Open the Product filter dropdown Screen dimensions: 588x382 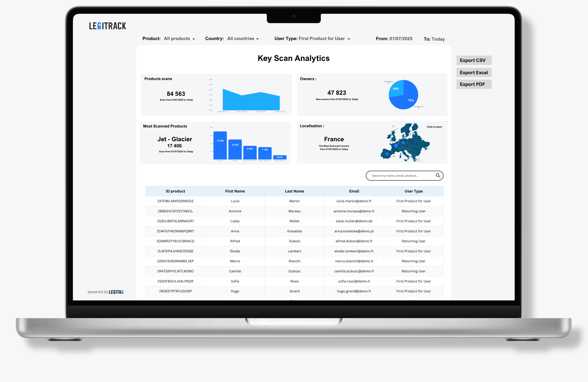[x=179, y=39]
